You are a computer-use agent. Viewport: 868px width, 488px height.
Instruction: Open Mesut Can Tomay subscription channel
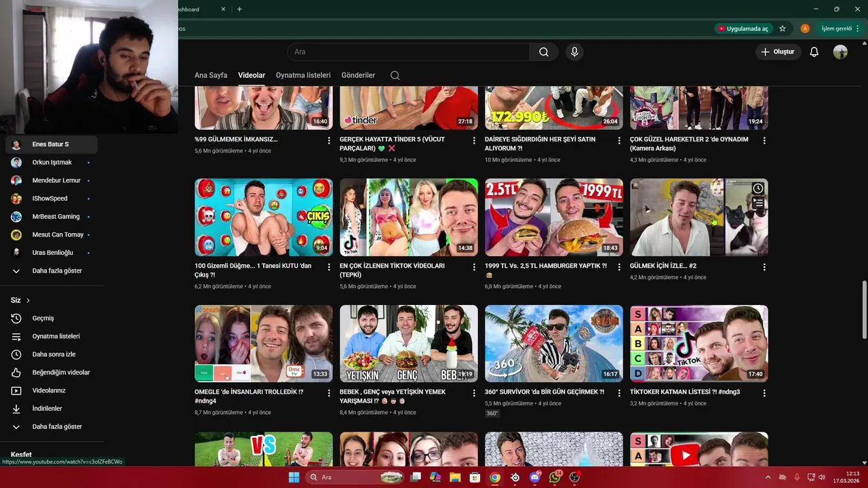(52, 235)
